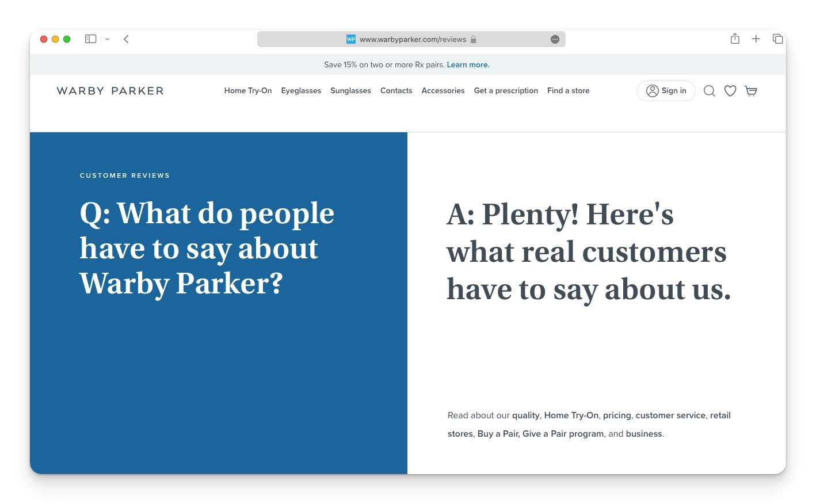The height and width of the screenshot is (504, 816).
Task: Open the shopping cart icon
Action: pyautogui.click(x=751, y=91)
